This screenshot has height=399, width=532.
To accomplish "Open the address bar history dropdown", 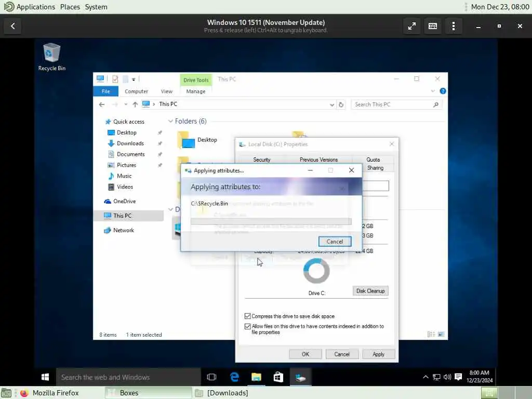I will point(332,104).
